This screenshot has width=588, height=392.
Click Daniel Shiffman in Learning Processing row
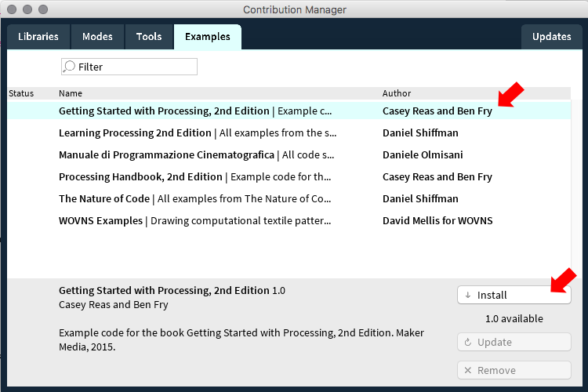coord(420,132)
